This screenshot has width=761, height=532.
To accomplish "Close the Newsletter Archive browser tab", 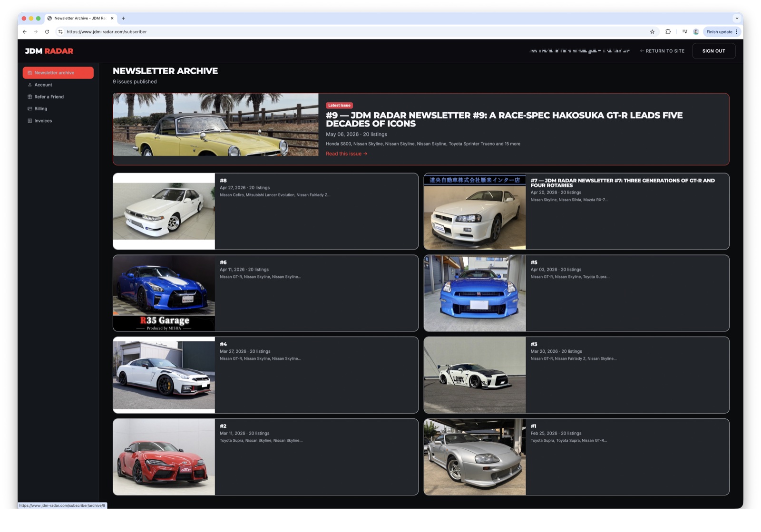I will click(x=112, y=18).
